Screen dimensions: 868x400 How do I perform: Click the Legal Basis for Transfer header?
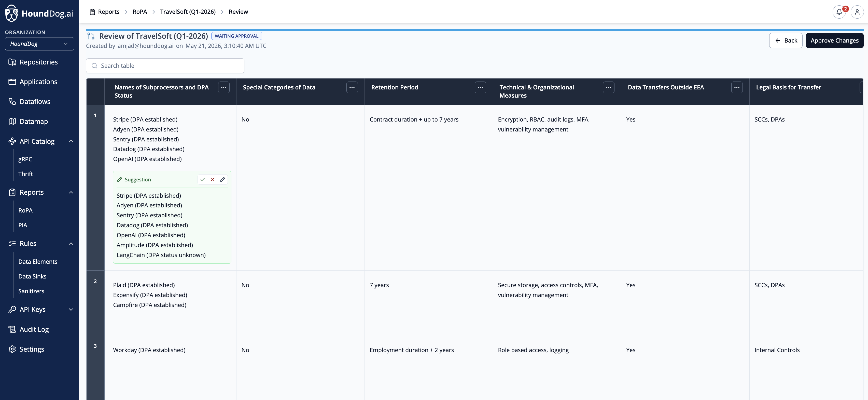pyautogui.click(x=789, y=87)
